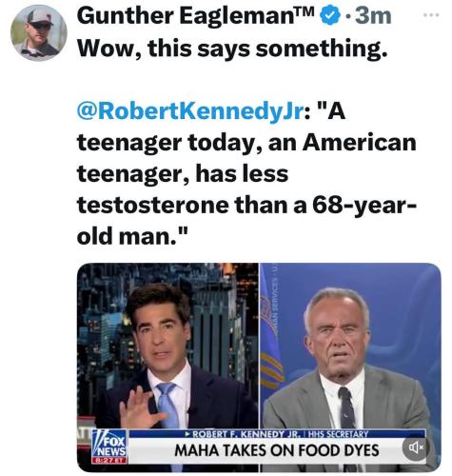Click the Fox News logo in the video

[109, 443]
